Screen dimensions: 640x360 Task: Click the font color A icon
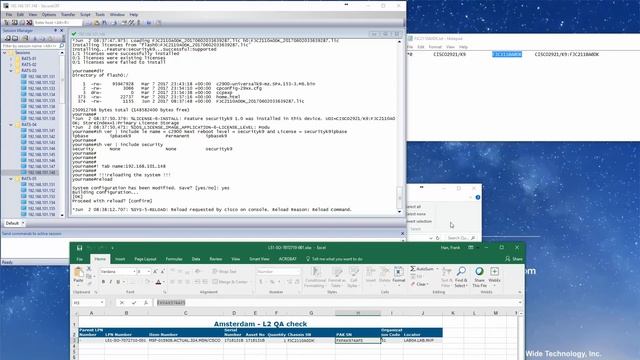pyautogui.click(x=158, y=282)
